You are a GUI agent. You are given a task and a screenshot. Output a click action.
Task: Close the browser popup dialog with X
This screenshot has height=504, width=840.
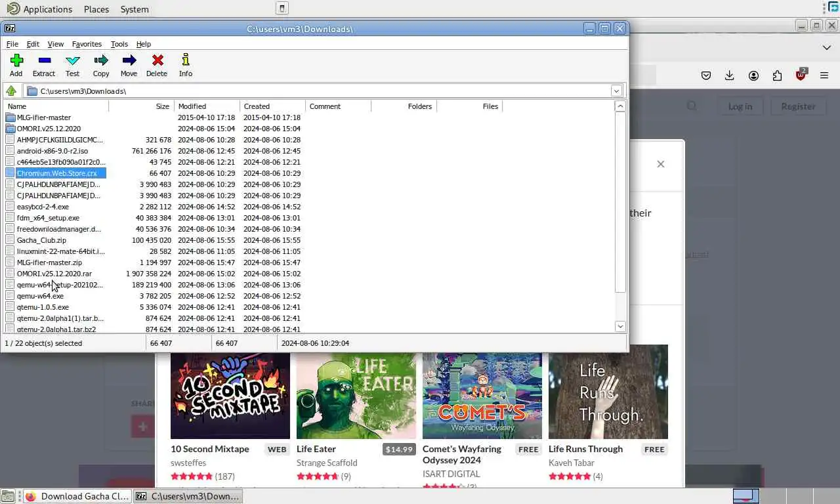(661, 164)
